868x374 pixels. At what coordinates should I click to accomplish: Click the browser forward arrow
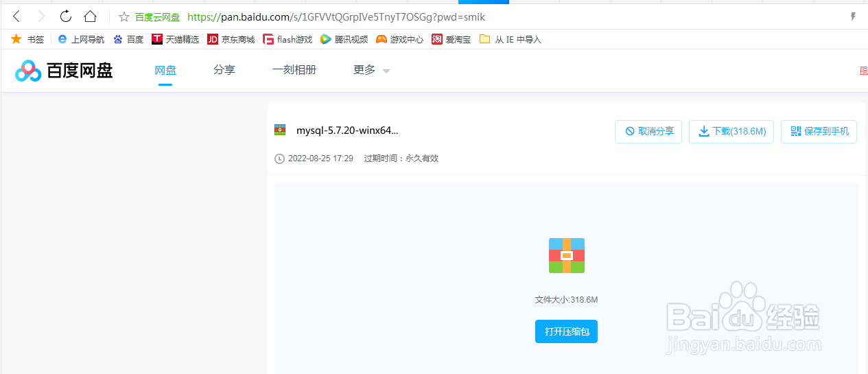[x=41, y=16]
